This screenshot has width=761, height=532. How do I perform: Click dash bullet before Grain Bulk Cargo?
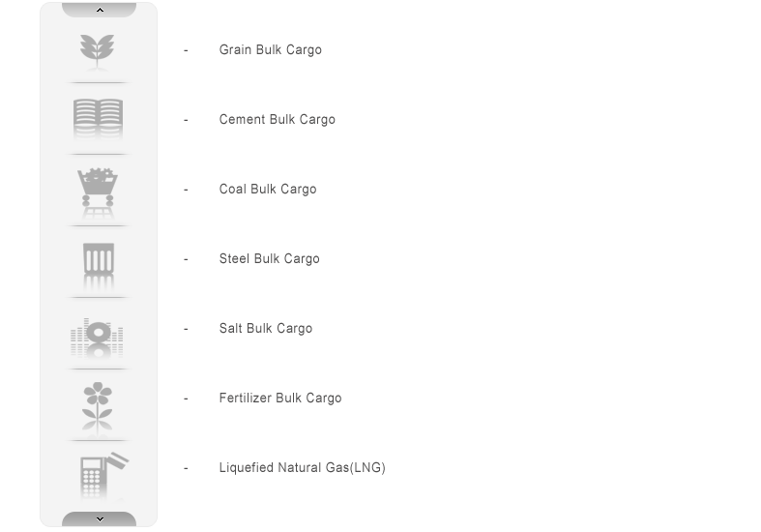(186, 50)
